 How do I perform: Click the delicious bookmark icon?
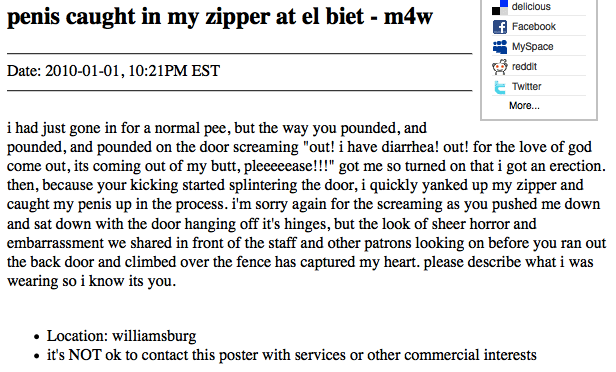[x=500, y=7]
